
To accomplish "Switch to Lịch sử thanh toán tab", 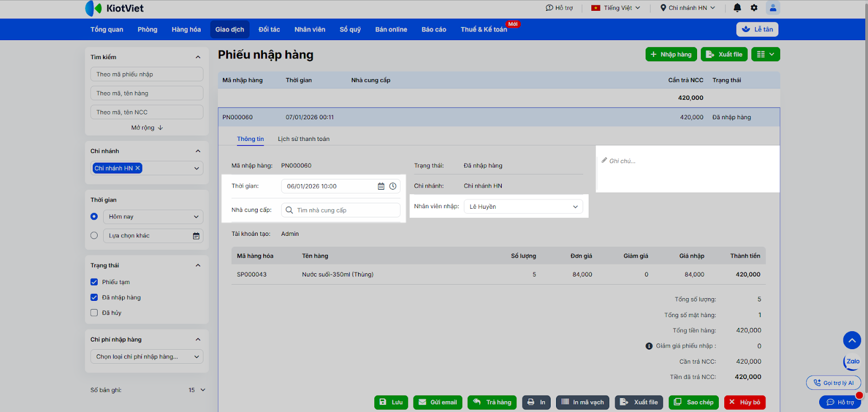I will coord(304,139).
